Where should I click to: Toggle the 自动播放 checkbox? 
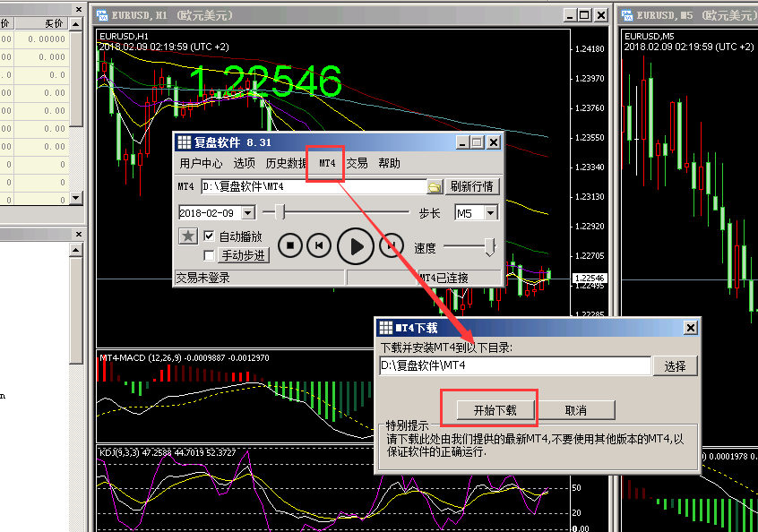(x=209, y=236)
